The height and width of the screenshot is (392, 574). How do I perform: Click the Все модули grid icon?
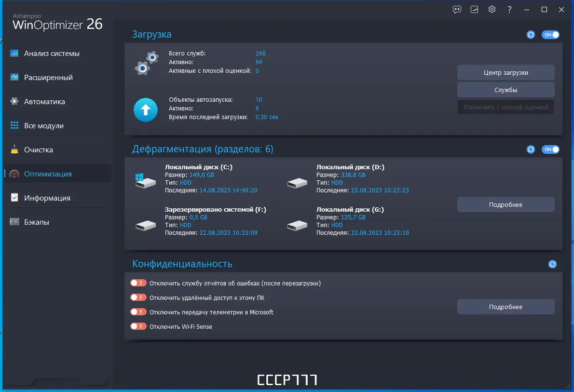tap(14, 125)
